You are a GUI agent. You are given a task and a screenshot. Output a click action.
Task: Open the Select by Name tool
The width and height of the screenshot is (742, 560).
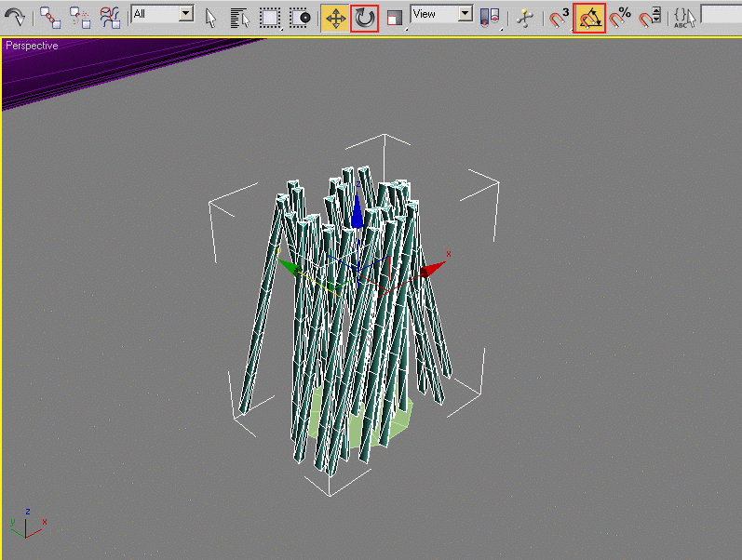240,19
